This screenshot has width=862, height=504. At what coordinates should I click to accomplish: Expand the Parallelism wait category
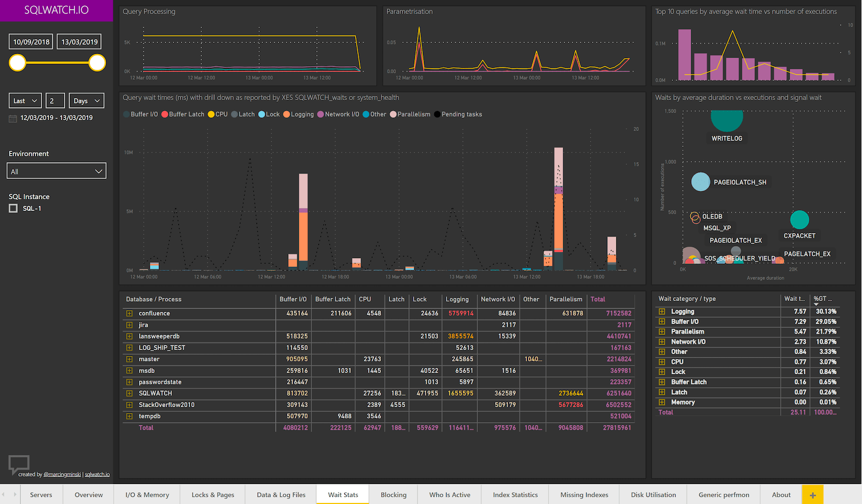[662, 332]
